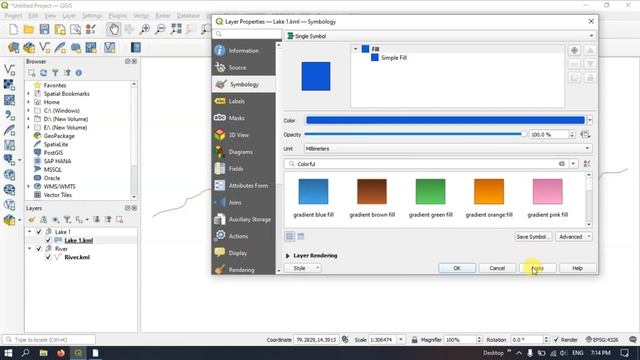Viewport: 640px width, 360px height.
Task: Select the Pan Map hand tool
Action: point(113,29)
